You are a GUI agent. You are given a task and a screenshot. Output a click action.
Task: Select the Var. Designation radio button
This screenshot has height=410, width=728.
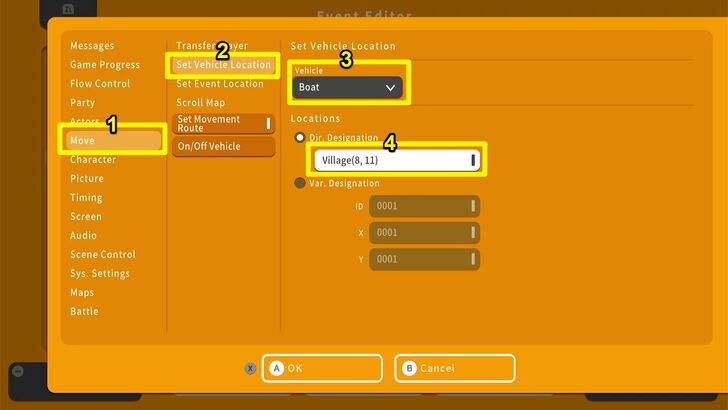[300, 183]
